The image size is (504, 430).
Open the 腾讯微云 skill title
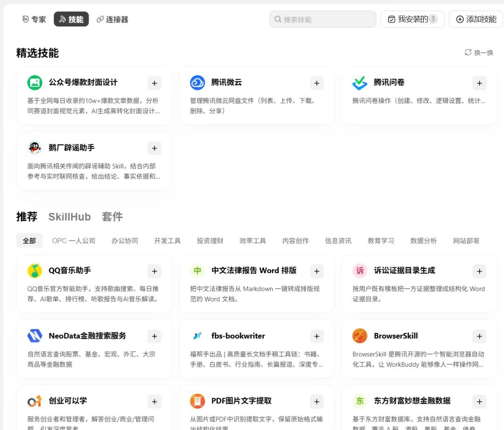(227, 82)
